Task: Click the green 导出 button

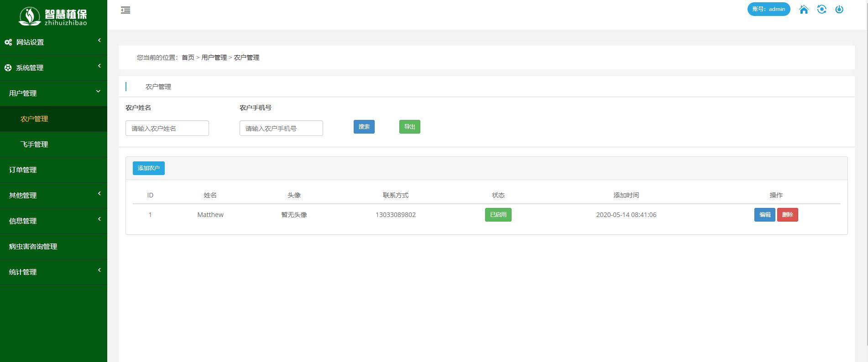Action: pyautogui.click(x=409, y=127)
